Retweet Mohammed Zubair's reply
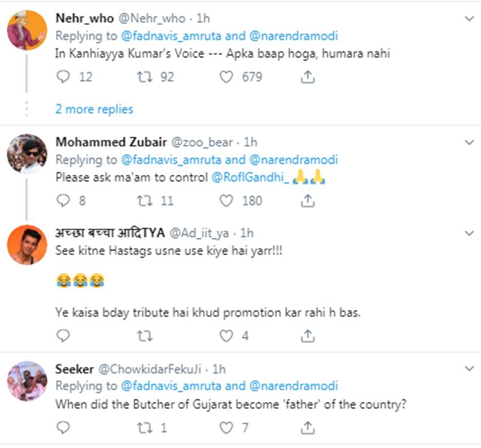481x448 pixels. (x=144, y=200)
